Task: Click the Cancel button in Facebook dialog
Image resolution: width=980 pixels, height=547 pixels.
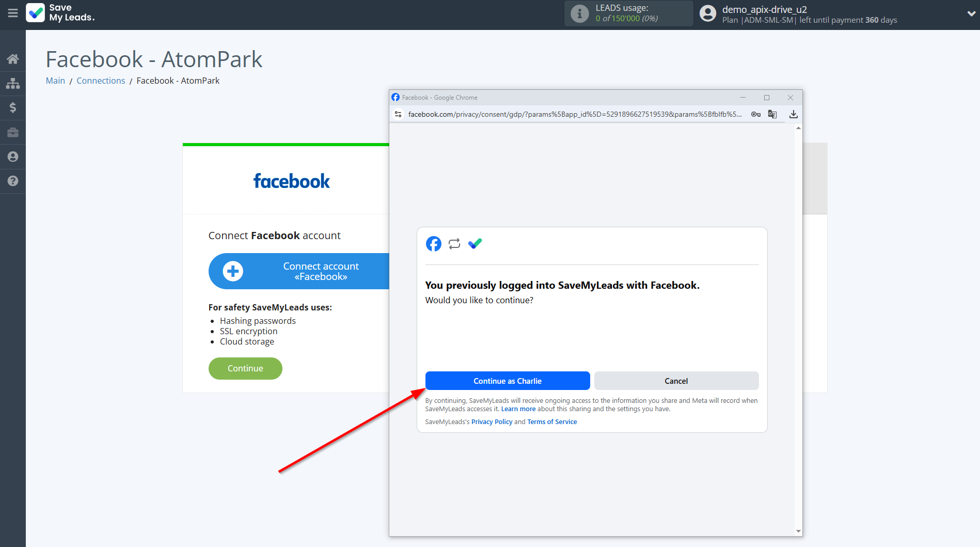Action: (x=676, y=381)
